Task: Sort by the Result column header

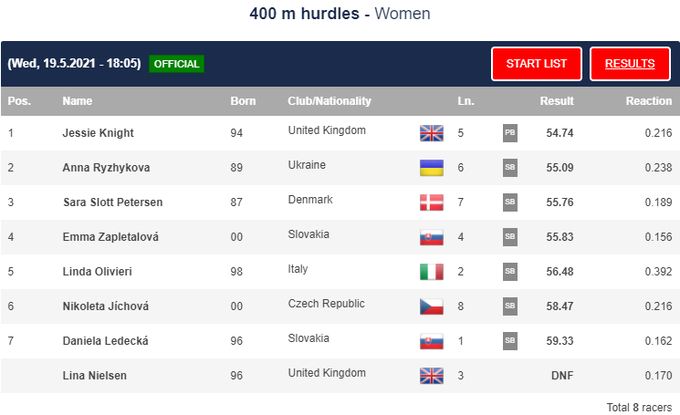Action: point(557,101)
